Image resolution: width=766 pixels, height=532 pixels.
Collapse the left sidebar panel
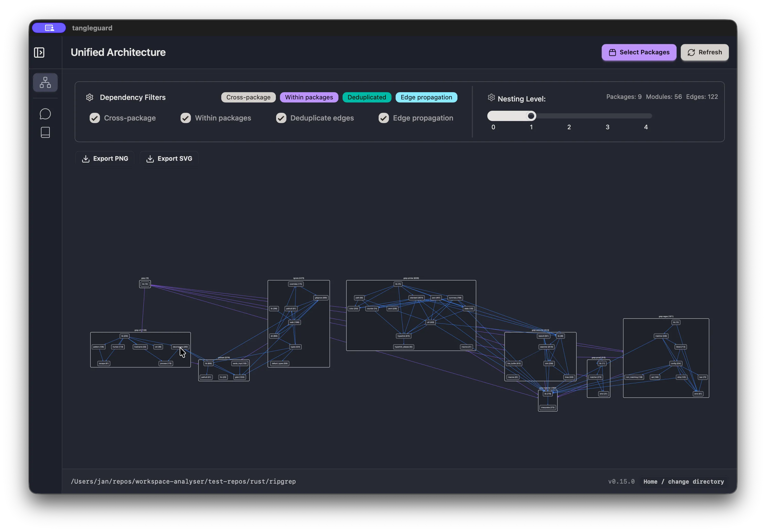[x=39, y=52]
